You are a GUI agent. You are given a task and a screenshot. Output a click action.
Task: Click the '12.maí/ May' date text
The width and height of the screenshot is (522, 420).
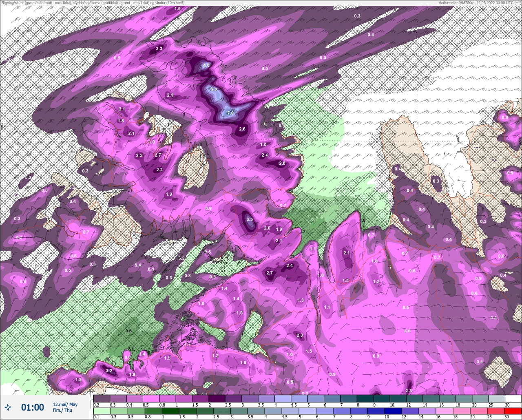pos(65,405)
